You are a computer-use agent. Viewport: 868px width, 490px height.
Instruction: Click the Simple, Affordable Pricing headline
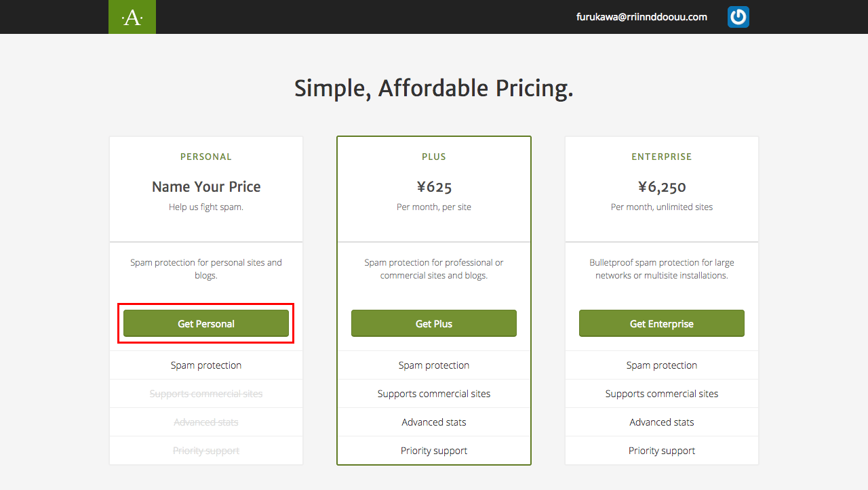(434, 88)
